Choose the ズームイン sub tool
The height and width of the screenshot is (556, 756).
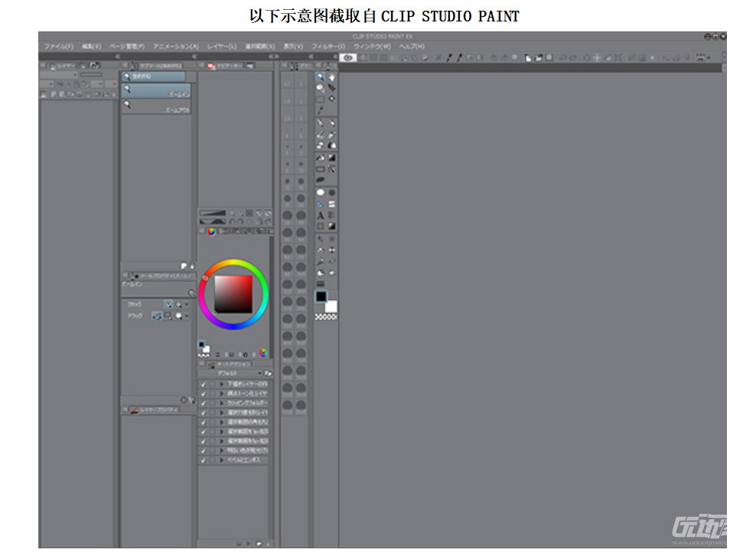[x=156, y=91]
